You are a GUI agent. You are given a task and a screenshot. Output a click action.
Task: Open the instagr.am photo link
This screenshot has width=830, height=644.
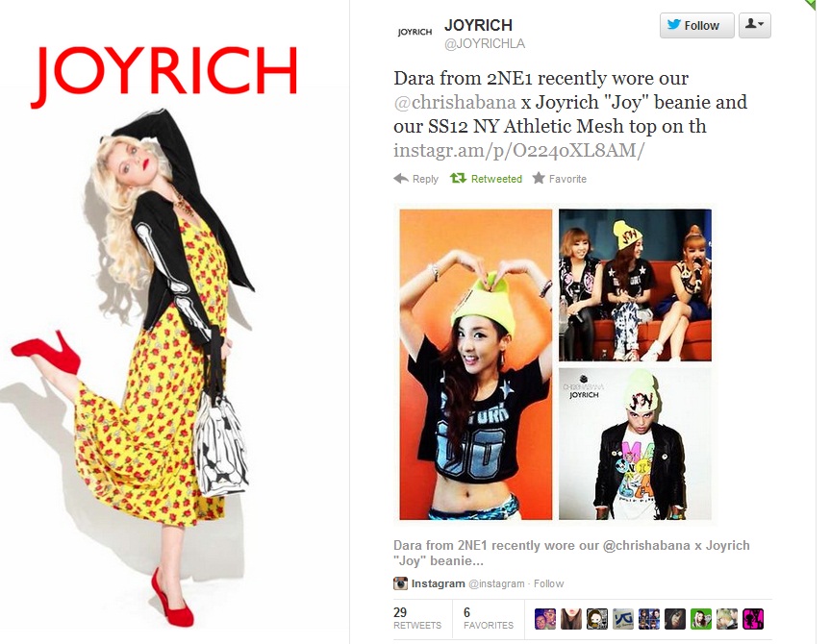[x=518, y=150]
